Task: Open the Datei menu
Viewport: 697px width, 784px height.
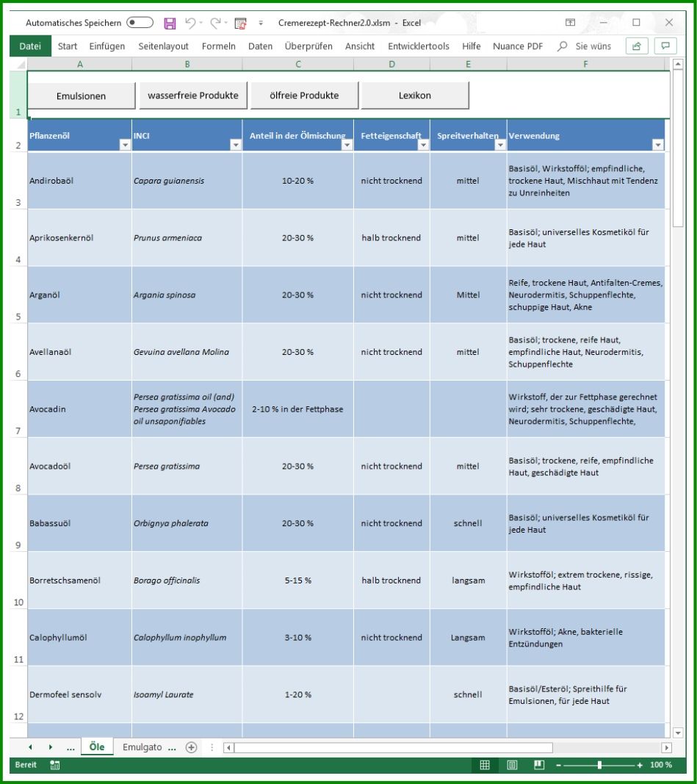Action: [30, 46]
